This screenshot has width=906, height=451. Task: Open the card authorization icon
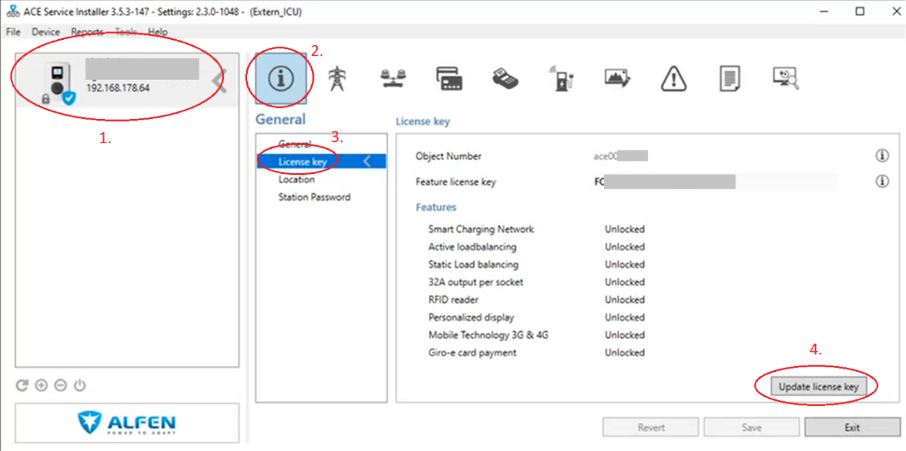click(448, 79)
